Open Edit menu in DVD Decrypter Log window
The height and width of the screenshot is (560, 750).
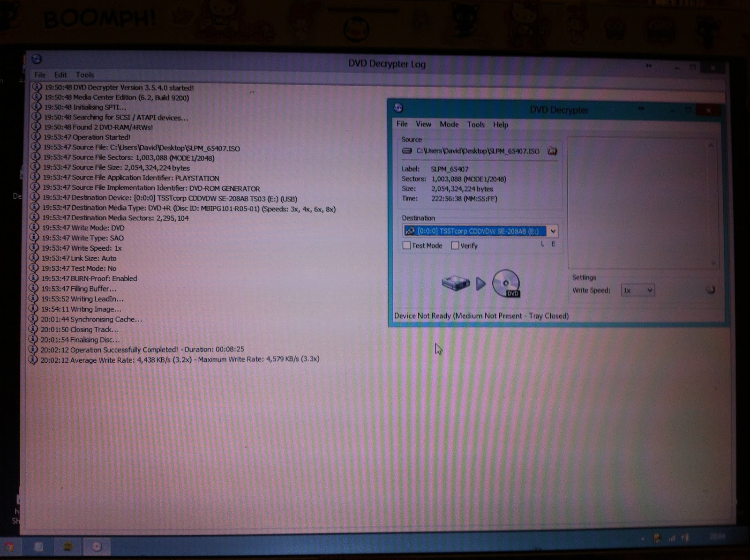pos(60,75)
